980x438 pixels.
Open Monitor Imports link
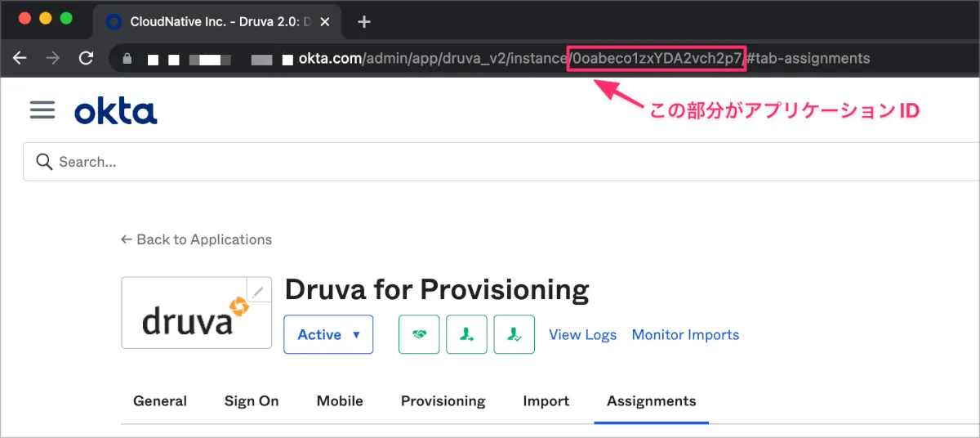click(685, 335)
